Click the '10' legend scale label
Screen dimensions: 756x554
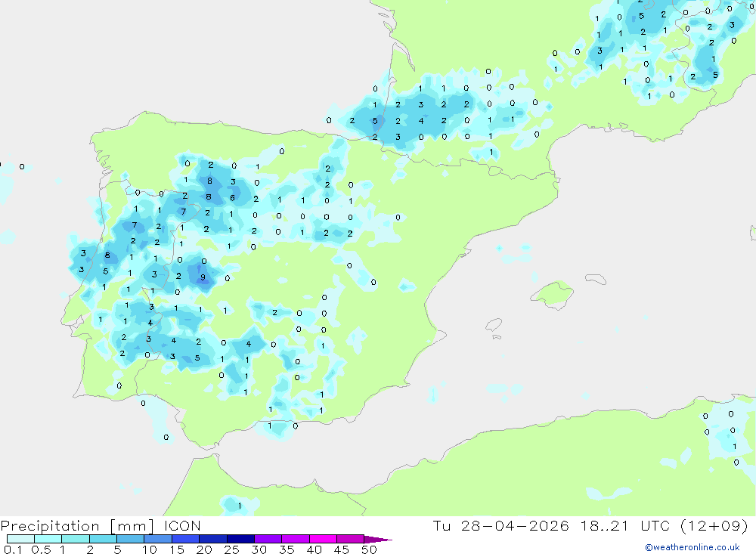coord(150,549)
